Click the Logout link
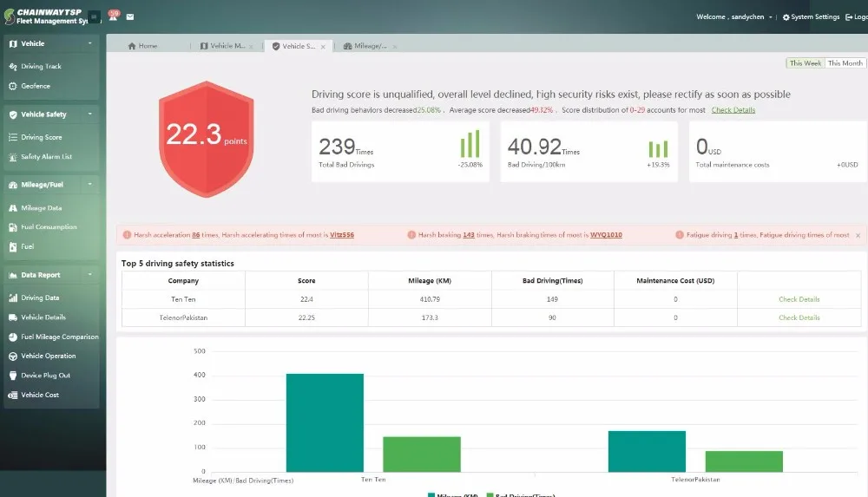The height and width of the screenshot is (497, 868). pyautogui.click(x=857, y=17)
